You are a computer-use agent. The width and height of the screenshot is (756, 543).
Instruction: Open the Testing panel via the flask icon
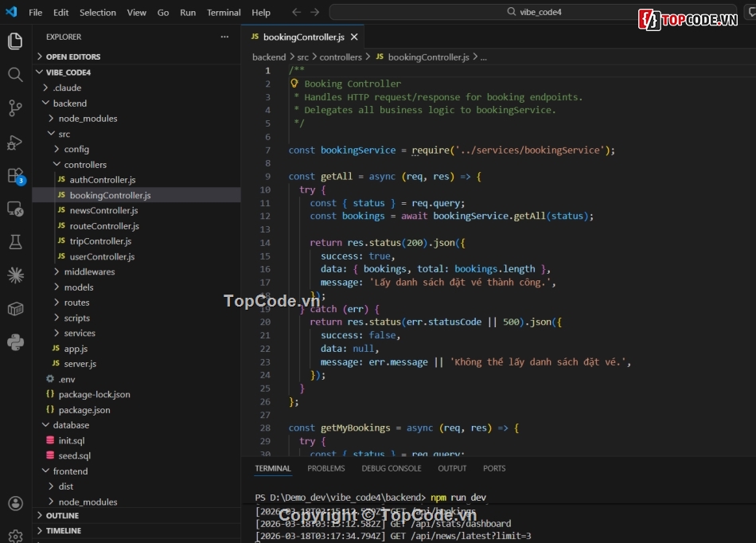click(15, 241)
